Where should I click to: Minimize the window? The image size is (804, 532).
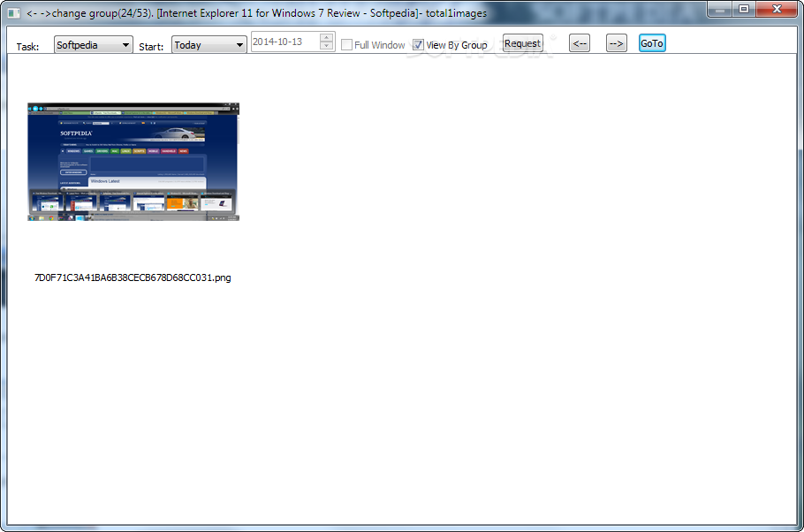720,9
